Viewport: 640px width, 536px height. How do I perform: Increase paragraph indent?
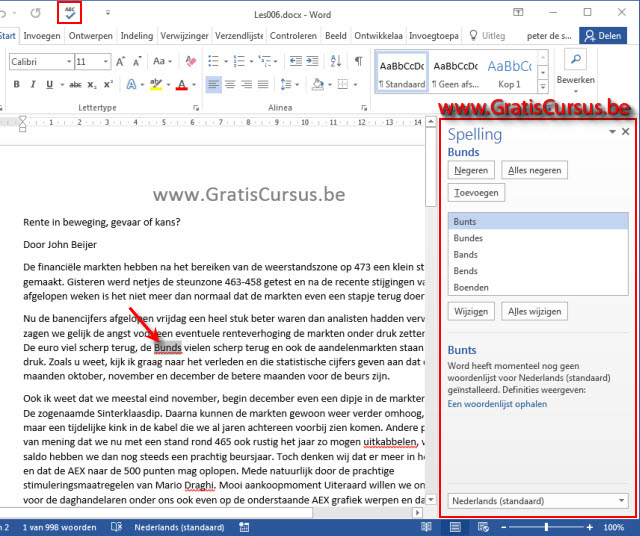[x=312, y=62]
